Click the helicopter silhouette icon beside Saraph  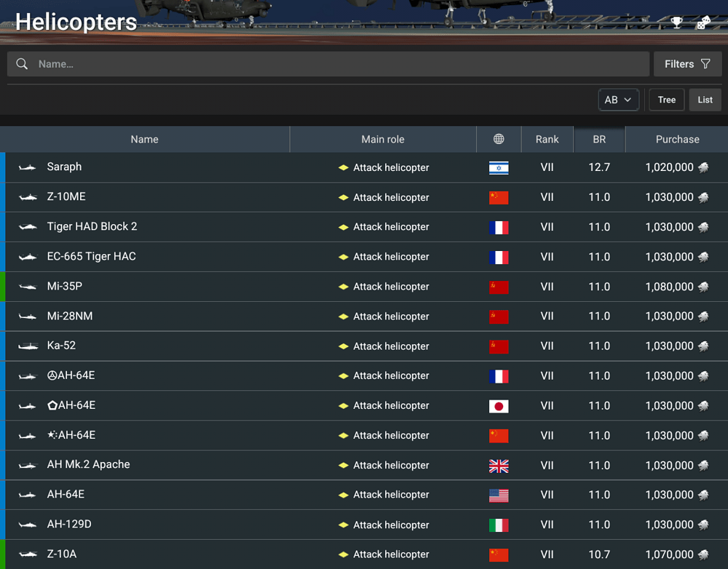point(28,167)
